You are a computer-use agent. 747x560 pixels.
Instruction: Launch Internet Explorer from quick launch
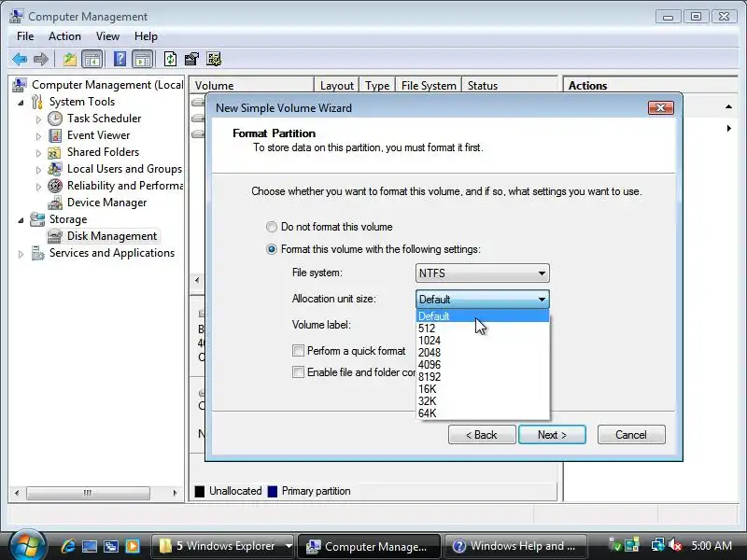67,546
